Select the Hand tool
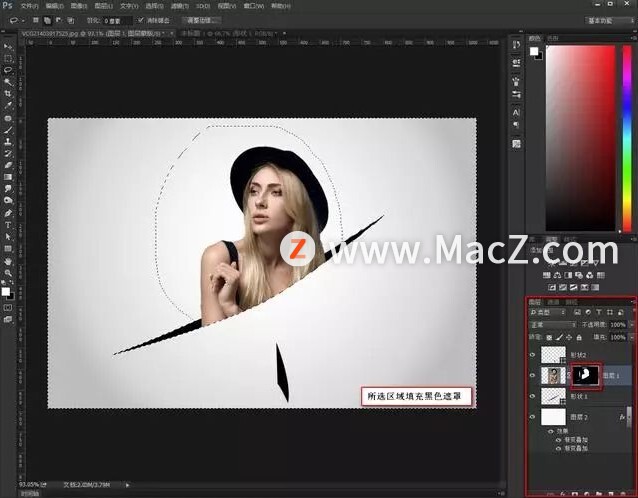Screen dimensions: 638x498 tap(8, 261)
